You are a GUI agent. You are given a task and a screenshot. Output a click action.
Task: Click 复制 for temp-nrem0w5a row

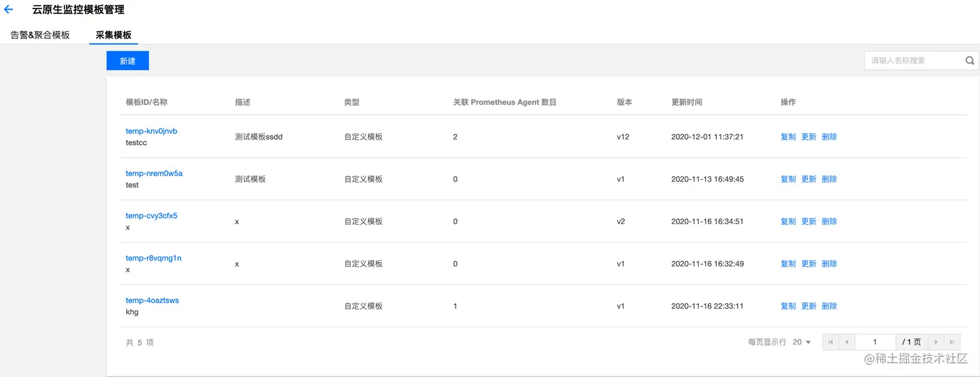point(788,179)
